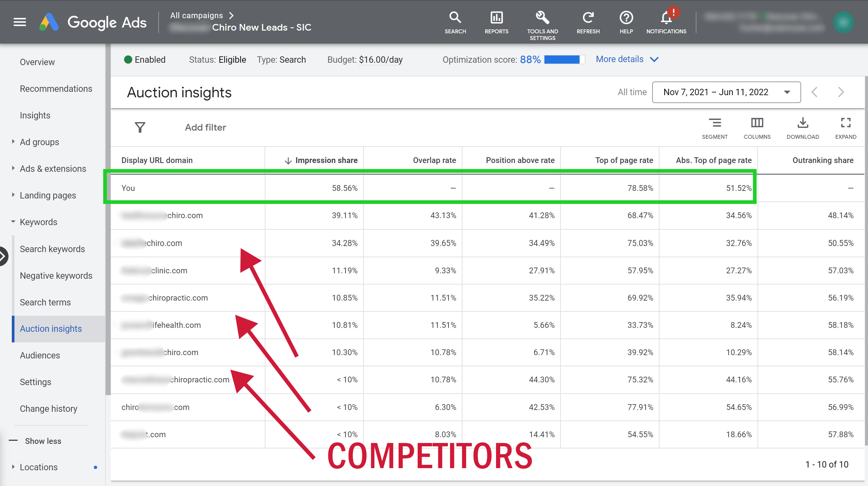This screenshot has height=486, width=868.
Task: Open the hamburger main menu
Action: tap(20, 22)
